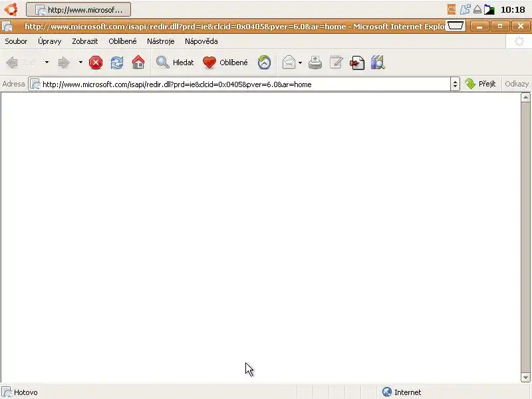Click the scrollbar down arrow
532x399 pixels.
[x=525, y=377]
